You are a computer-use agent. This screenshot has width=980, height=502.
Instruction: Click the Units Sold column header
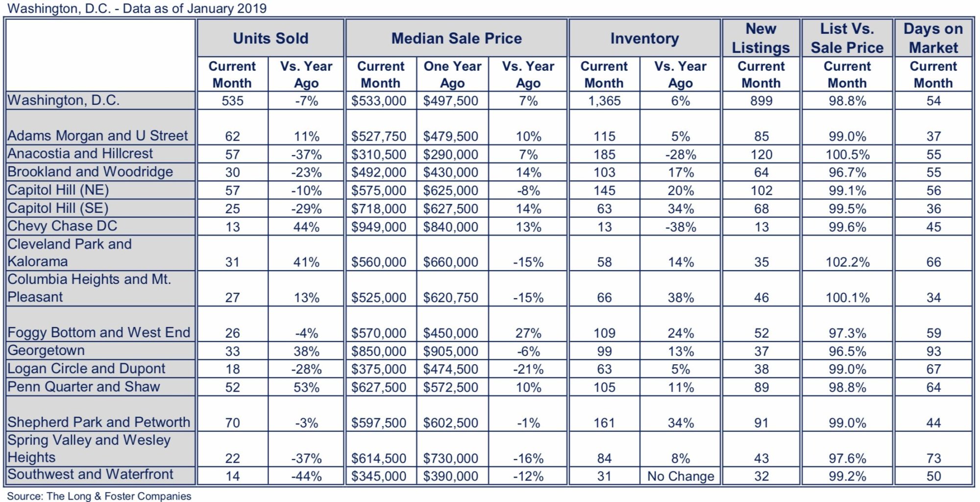(x=270, y=38)
